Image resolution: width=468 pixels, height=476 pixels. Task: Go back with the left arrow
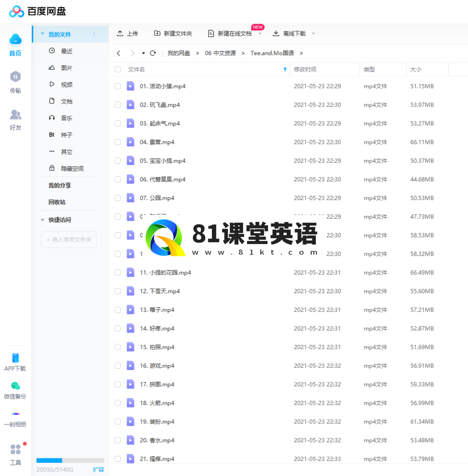pyautogui.click(x=119, y=53)
